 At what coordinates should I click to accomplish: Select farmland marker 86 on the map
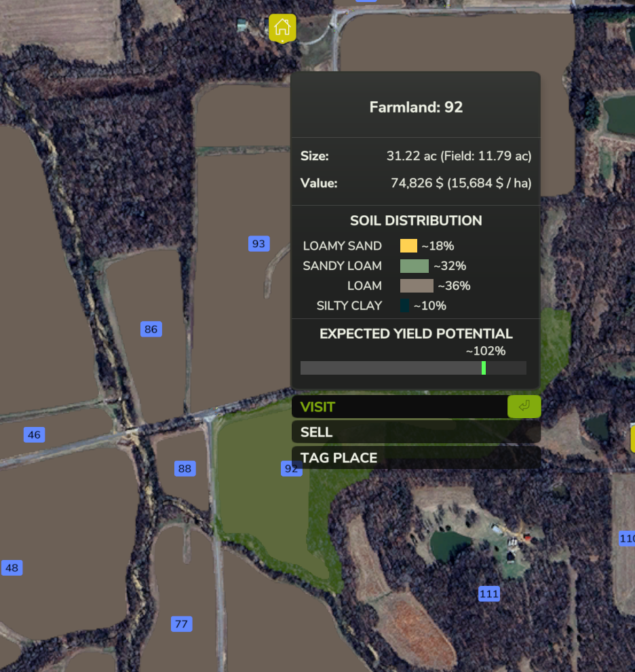(151, 329)
